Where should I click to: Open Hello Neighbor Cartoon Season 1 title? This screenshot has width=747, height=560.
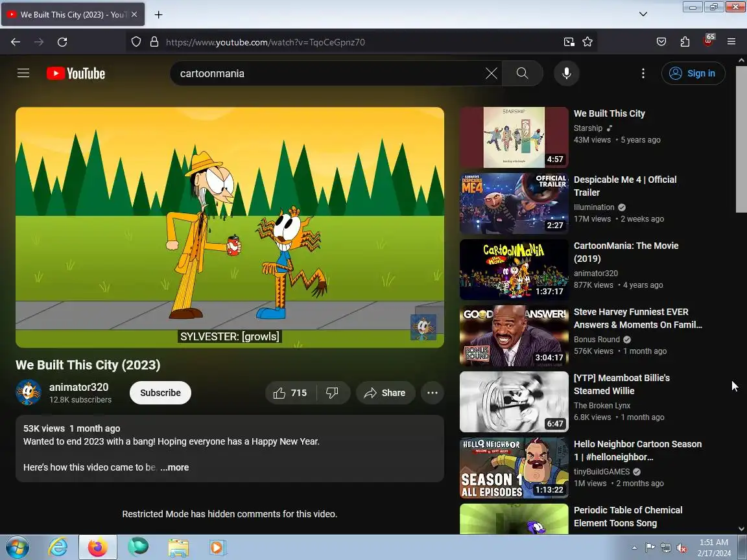pos(637,450)
